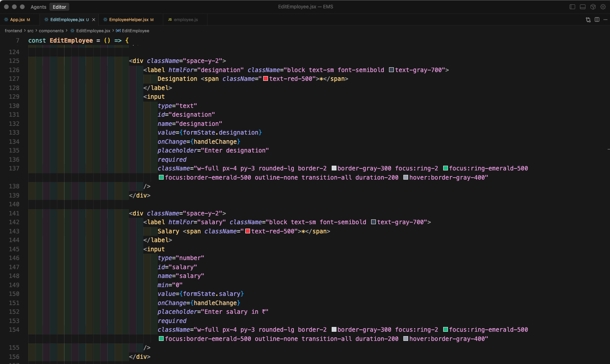The width and height of the screenshot is (610, 364).
Task: Open red text-red-500 color swatch on line 127
Action: pos(266,79)
